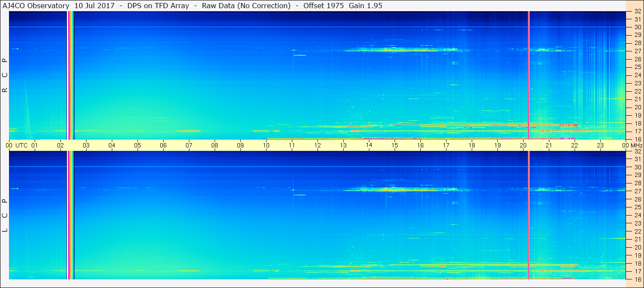Click the orange vertical line past 20 UTC in RCP
Image resolution: width=644 pixels, height=288 pixels.
click(529, 75)
